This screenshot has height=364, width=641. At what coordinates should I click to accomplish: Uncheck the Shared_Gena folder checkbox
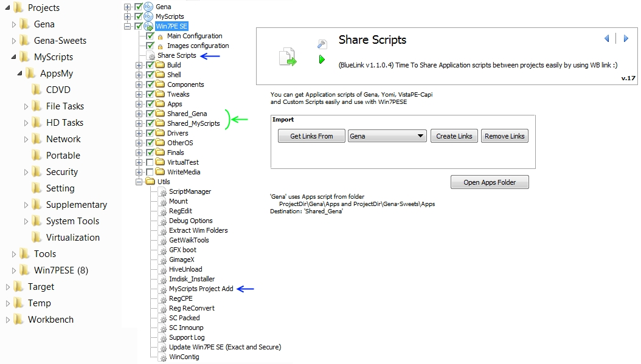click(150, 114)
